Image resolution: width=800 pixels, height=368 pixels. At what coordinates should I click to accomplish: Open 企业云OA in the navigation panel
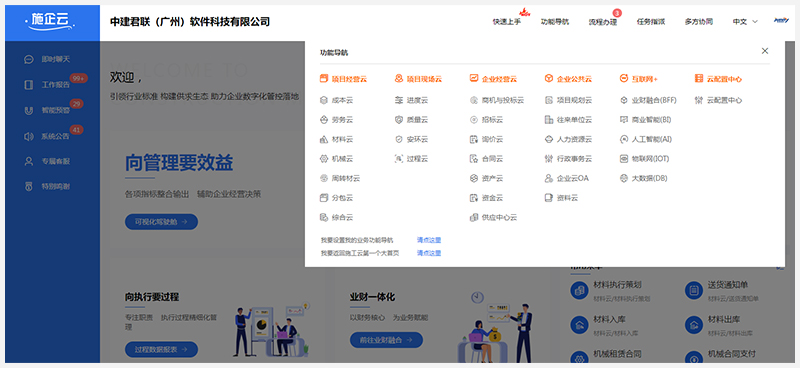(x=566, y=178)
